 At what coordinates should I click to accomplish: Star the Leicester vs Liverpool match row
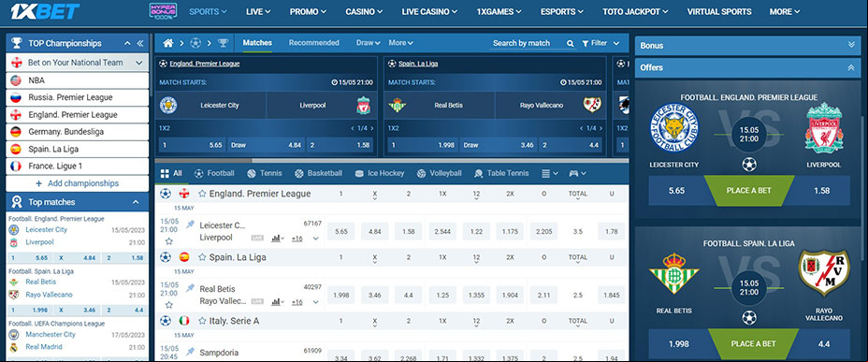[x=169, y=241]
